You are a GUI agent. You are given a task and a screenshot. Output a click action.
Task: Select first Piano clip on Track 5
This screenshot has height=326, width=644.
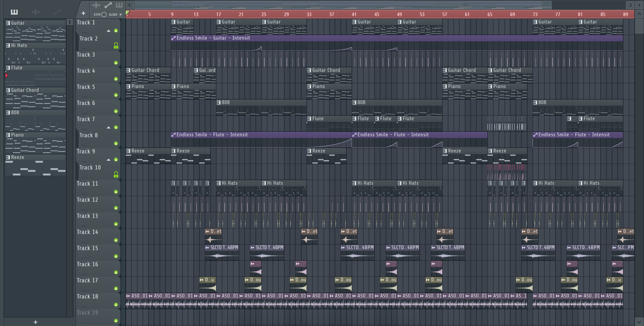tap(148, 92)
